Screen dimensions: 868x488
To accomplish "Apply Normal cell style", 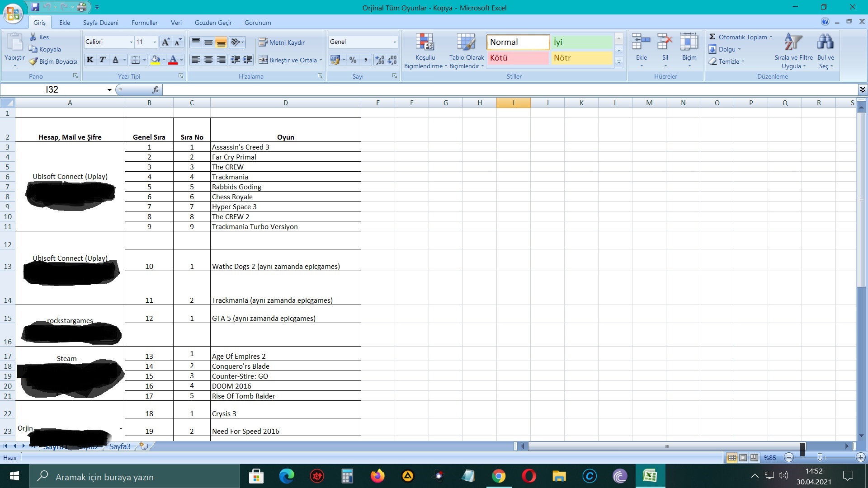I will [x=518, y=42].
